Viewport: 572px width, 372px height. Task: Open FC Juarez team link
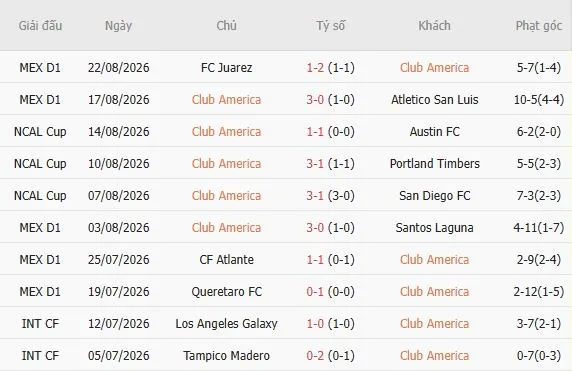226,68
